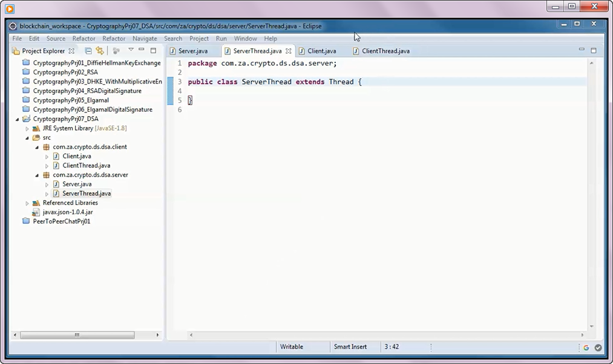Screen dimensions: 613x364
Task: Open the Navigate menu
Action: tap(145, 38)
